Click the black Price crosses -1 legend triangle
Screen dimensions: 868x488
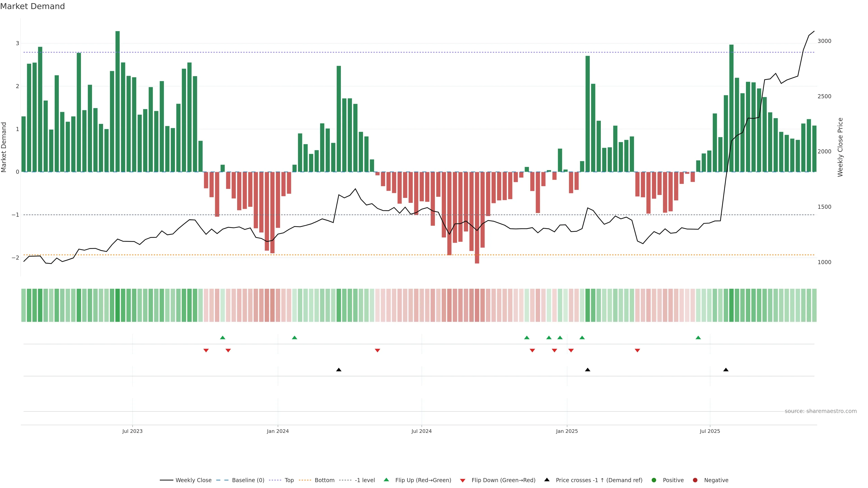pyautogui.click(x=547, y=480)
